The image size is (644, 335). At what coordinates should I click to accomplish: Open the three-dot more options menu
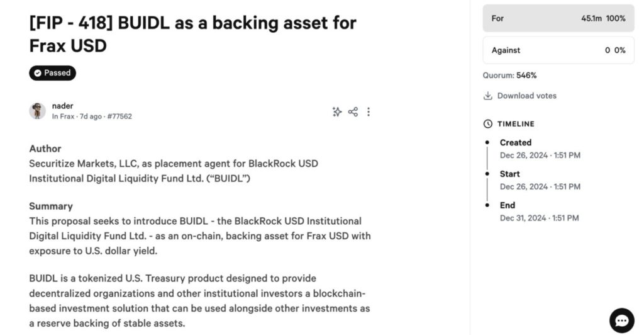(x=369, y=111)
